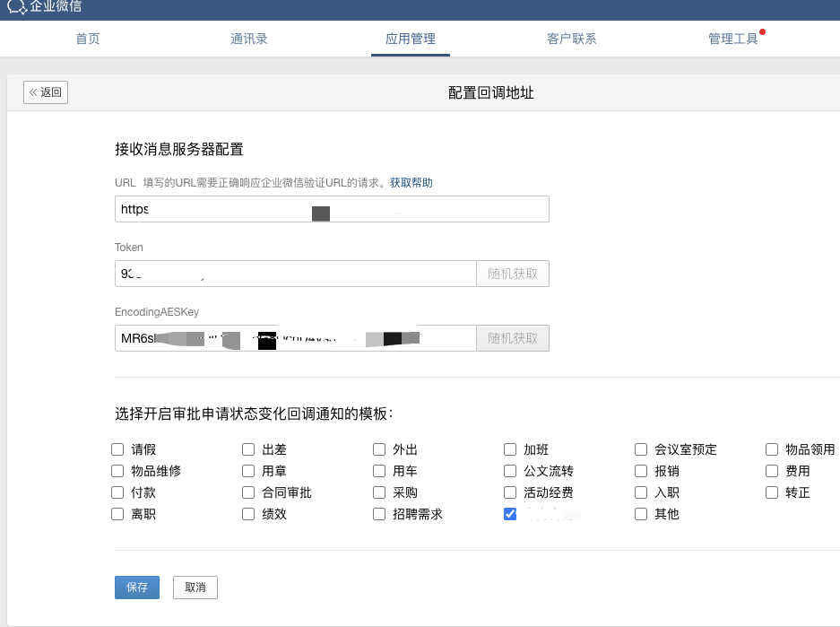The width and height of the screenshot is (840, 627).
Task: Tick the 活动经费 checkbox
Action: 510,492
